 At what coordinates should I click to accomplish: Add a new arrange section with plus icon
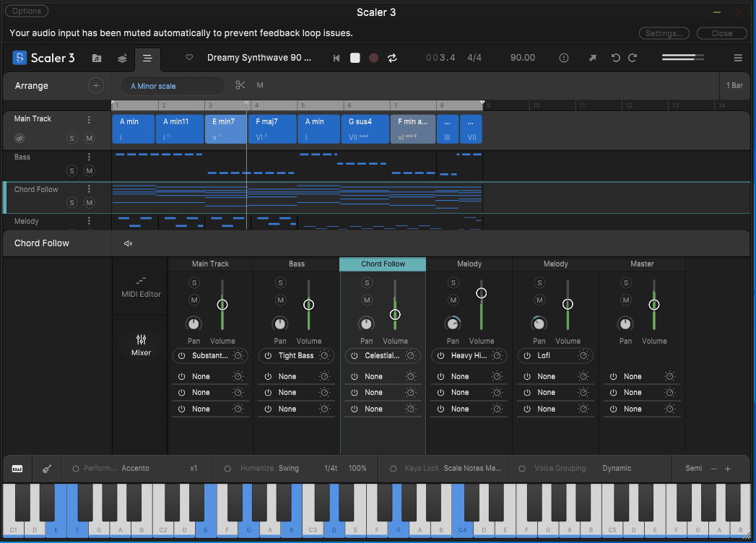[x=95, y=86]
